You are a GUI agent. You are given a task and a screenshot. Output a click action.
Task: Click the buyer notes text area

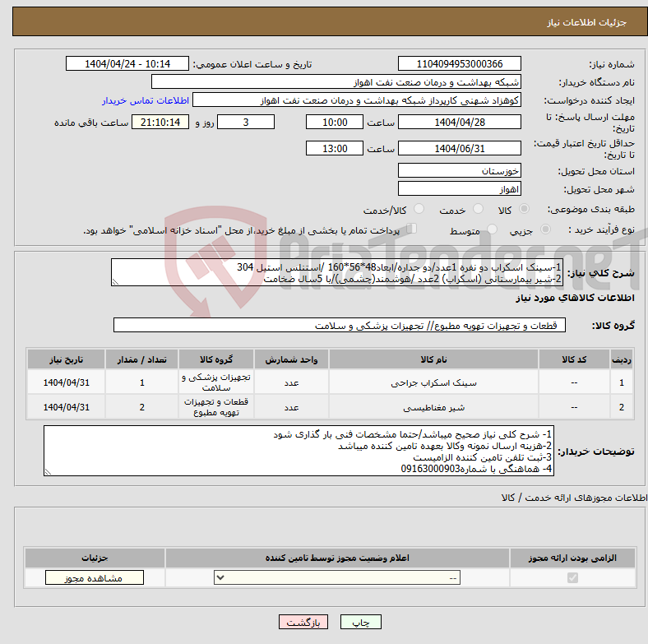pyautogui.click(x=299, y=451)
